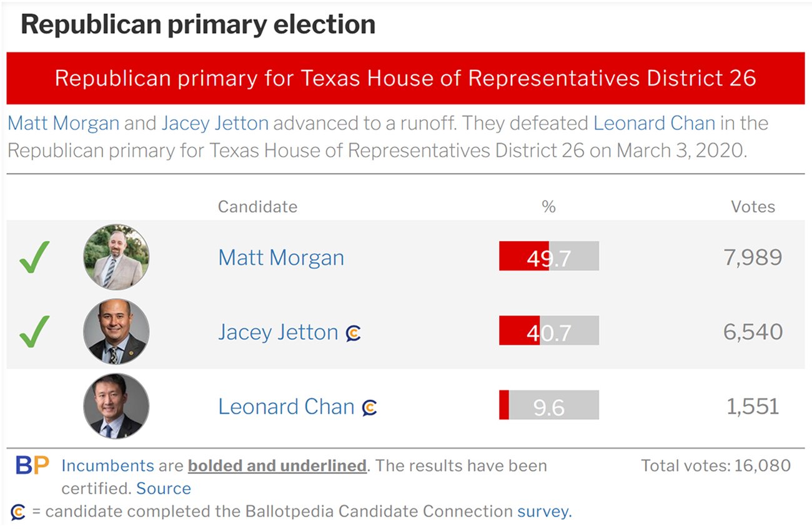Click Jacey Jetton's name in the candidate table
Viewport: 812px width, 529px height.
point(278,332)
